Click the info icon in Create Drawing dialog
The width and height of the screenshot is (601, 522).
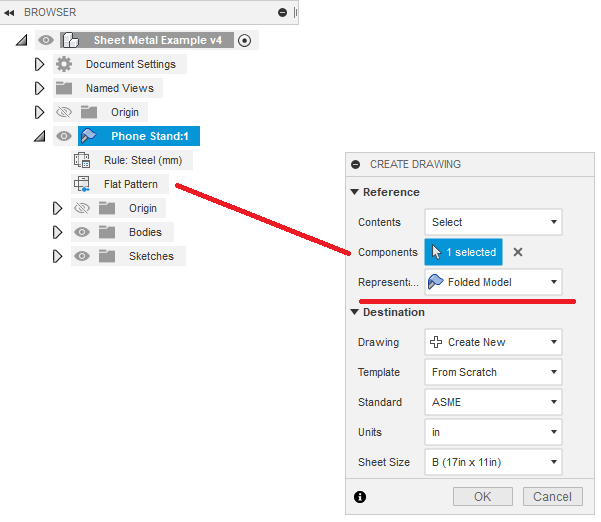click(360, 497)
